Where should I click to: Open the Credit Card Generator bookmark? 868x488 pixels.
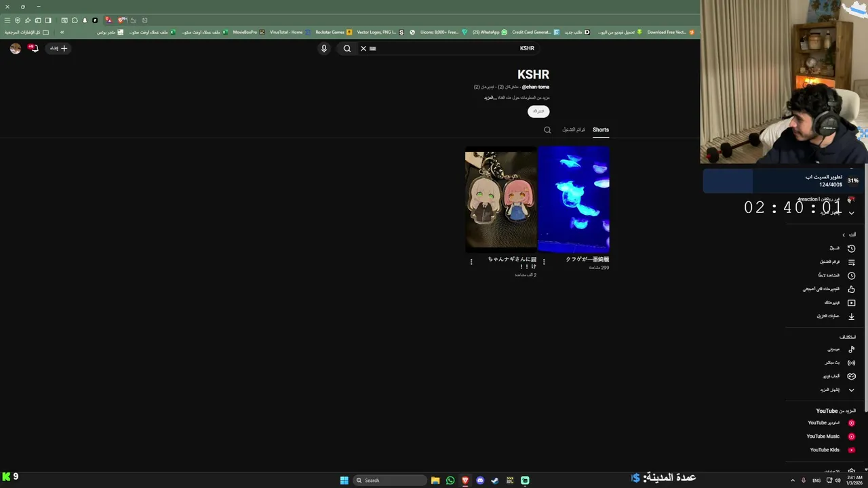[536, 32]
